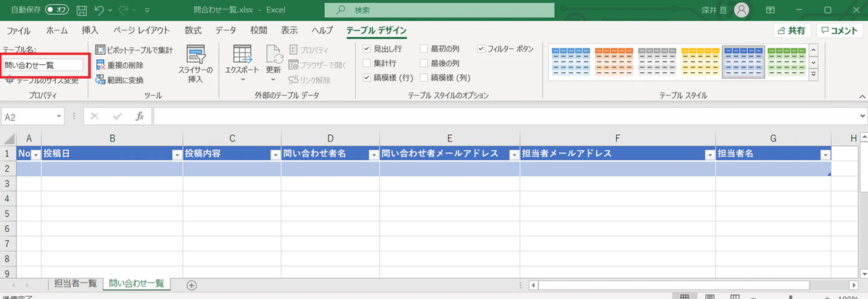Select the orange table style
This screenshot has width=868, height=299.
click(x=613, y=64)
